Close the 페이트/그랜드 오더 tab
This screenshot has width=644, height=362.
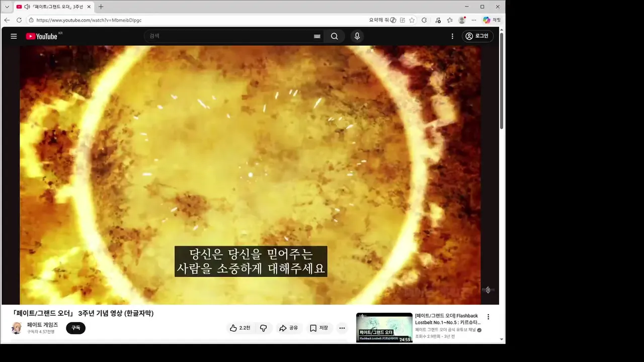pyautogui.click(x=89, y=7)
